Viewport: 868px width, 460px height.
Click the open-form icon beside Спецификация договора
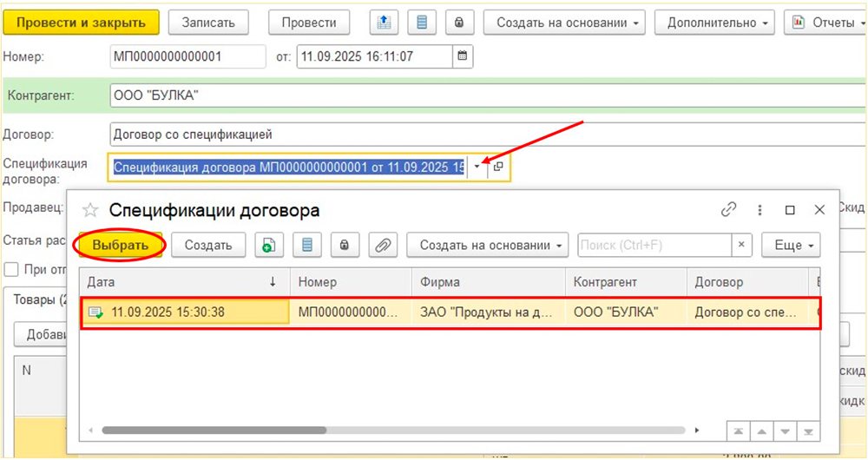coord(498,166)
